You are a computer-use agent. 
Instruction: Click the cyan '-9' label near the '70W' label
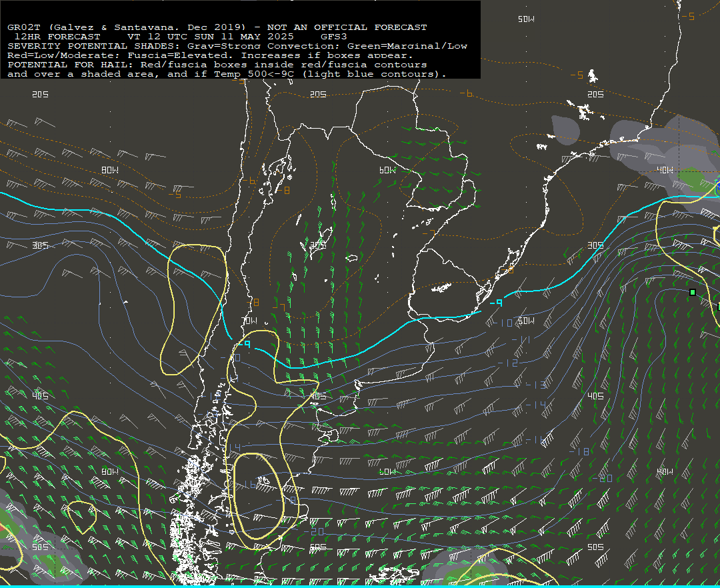point(244,344)
